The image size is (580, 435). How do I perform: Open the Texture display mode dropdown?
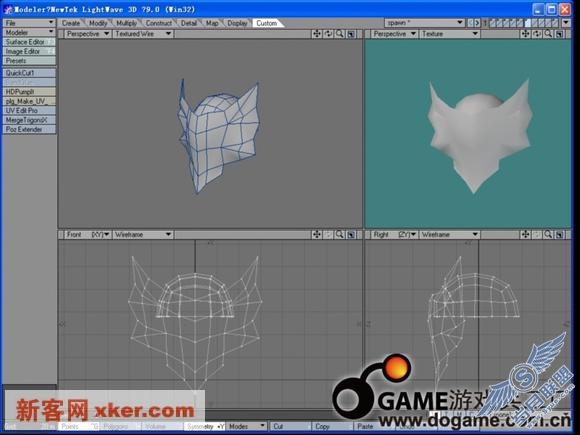[x=450, y=34]
